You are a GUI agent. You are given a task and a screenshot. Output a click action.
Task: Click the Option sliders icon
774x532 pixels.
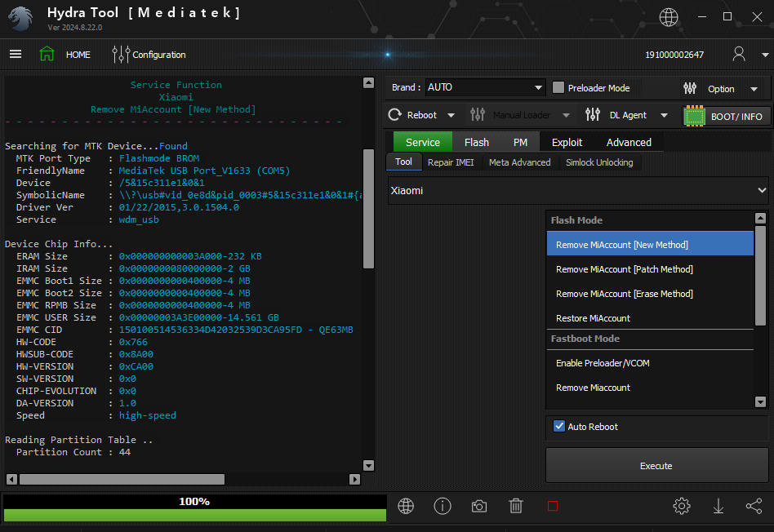point(690,88)
